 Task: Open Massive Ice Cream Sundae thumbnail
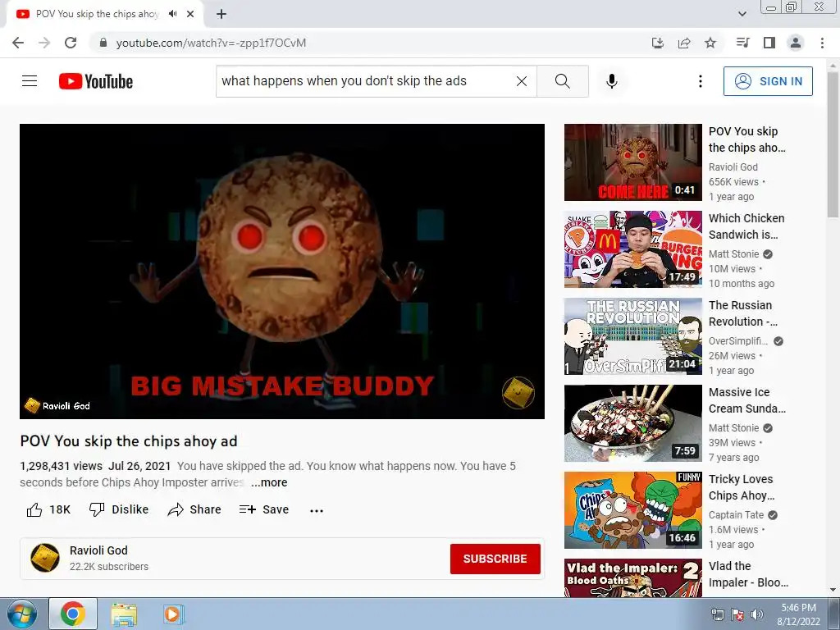click(632, 423)
